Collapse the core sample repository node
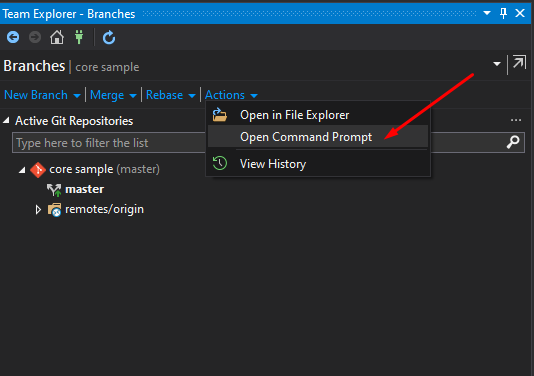 coord(22,170)
